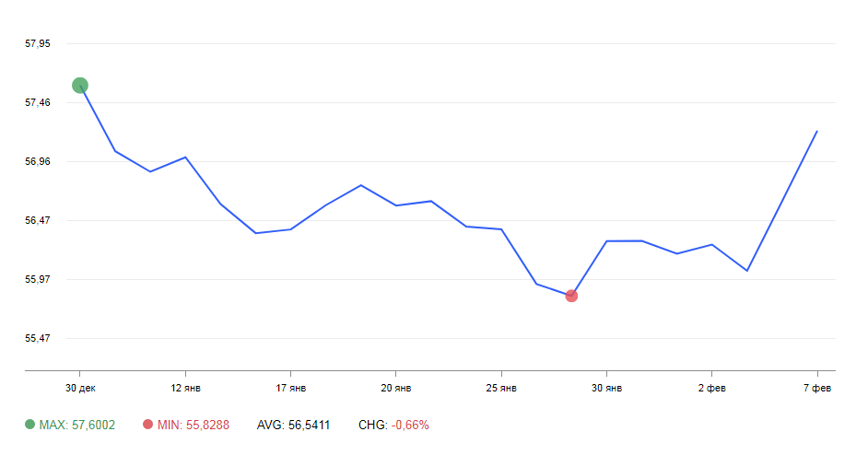Click the '12 янв' date label
868x455 pixels.
point(186,388)
